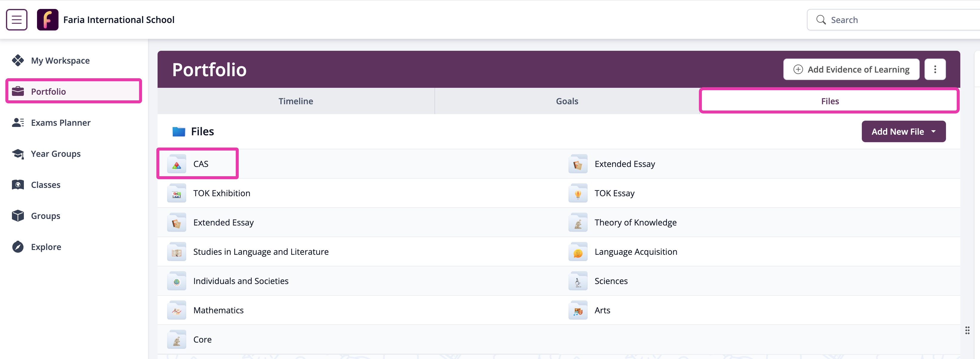Switch to the Goals tab
This screenshot has height=359, width=980.
(566, 101)
